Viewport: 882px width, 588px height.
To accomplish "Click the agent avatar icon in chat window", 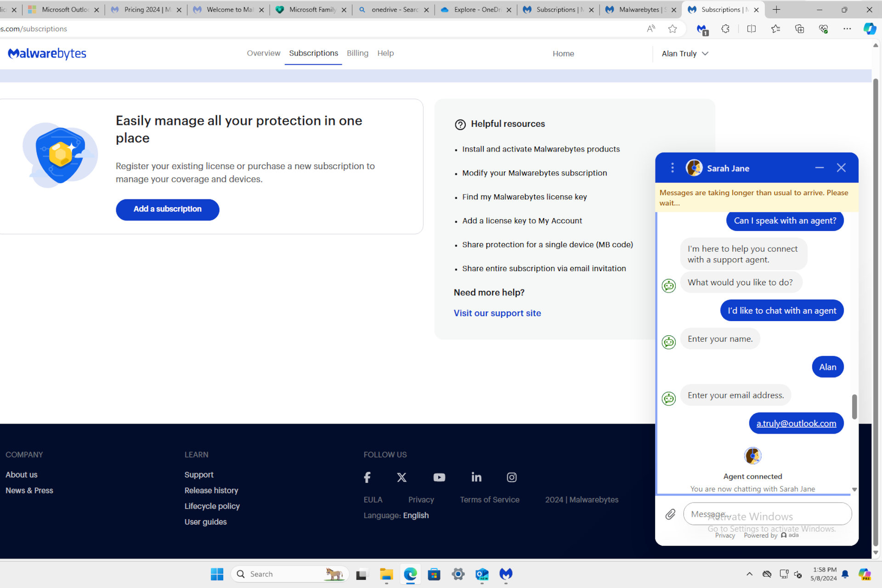I will point(753,455).
